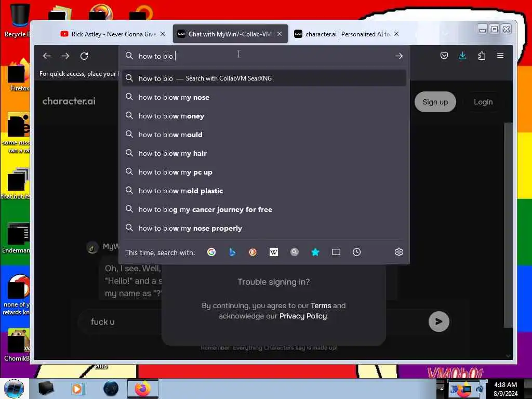Choose suggestion 'how to blow mould'
Image resolution: width=532 pixels, height=399 pixels.
point(264,135)
